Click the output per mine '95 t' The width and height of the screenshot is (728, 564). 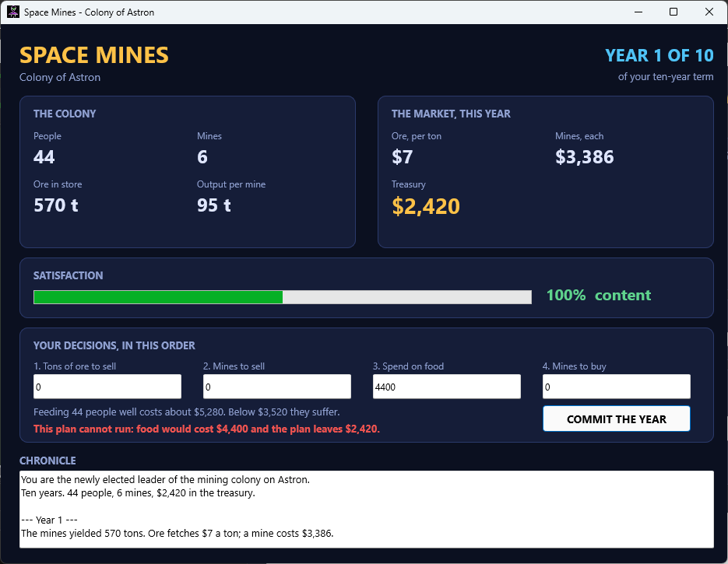click(x=214, y=205)
